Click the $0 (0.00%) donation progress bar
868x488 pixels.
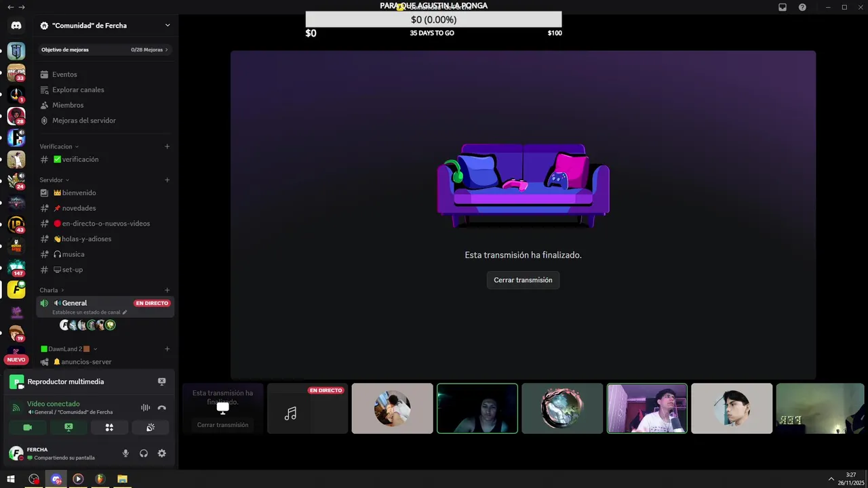coord(433,20)
